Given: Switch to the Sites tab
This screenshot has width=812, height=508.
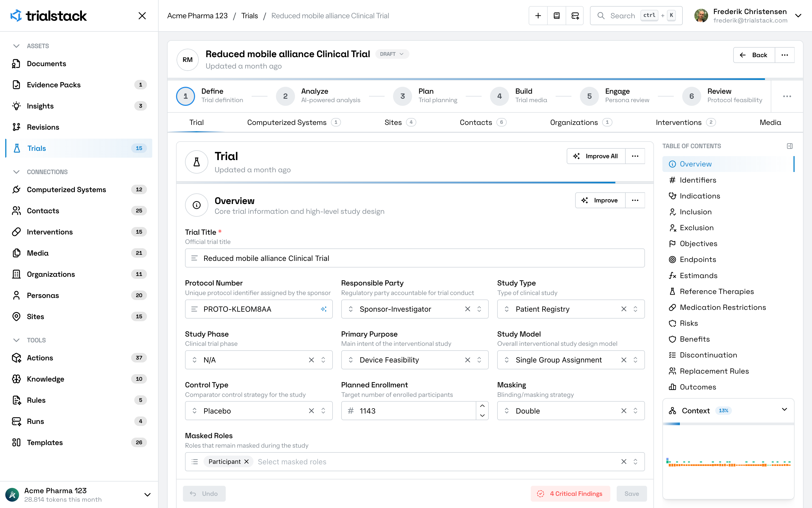Looking at the screenshot, I should pyautogui.click(x=400, y=123).
